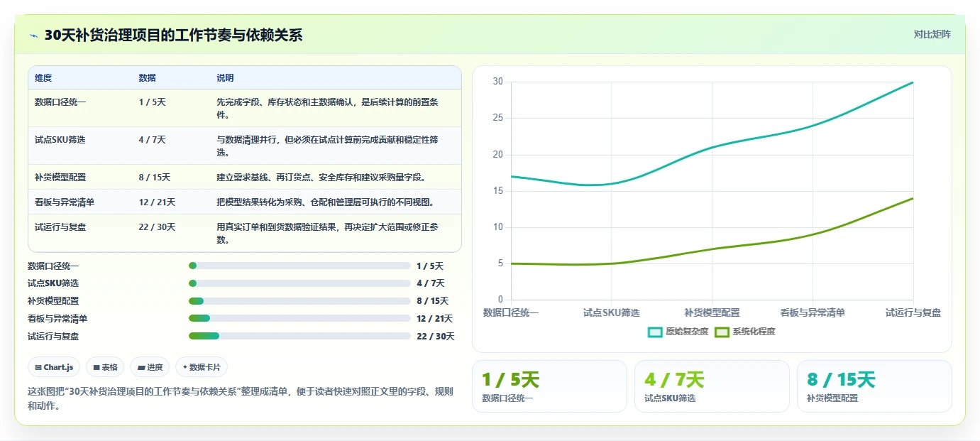The image size is (980, 441).
Task: Click the 试点SKU筛选 progress bar
Action: [x=299, y=283]
